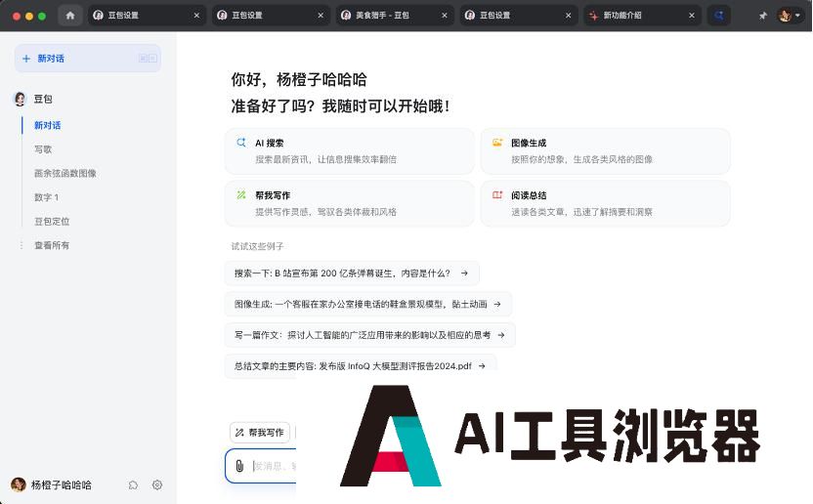The image size is (813, 504).
Task: Open the 新功能介绍 tab
Action: point(642,16)
